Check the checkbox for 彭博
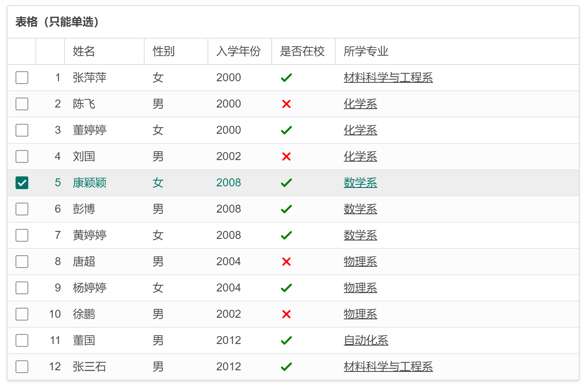588x389 pixels. click(22, 209)
